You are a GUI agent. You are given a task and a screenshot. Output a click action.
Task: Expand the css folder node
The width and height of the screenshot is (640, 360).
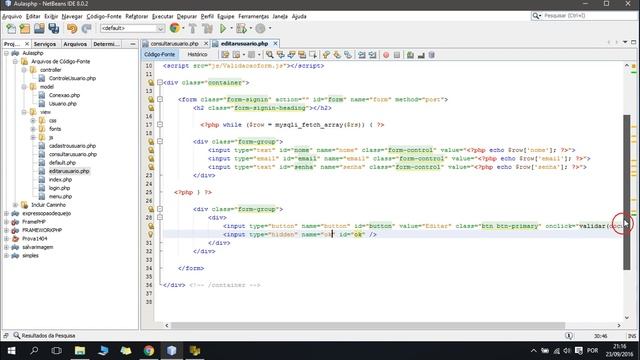(x=33, y=120)
